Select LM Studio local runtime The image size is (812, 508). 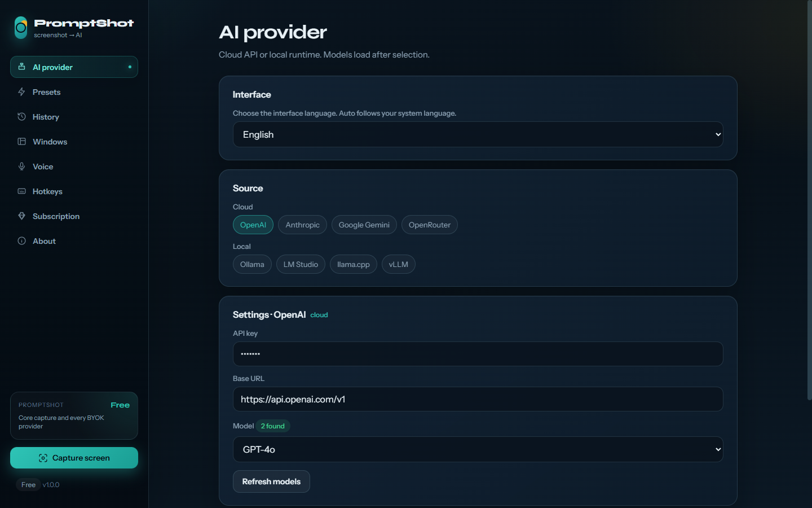pos(301,264)
